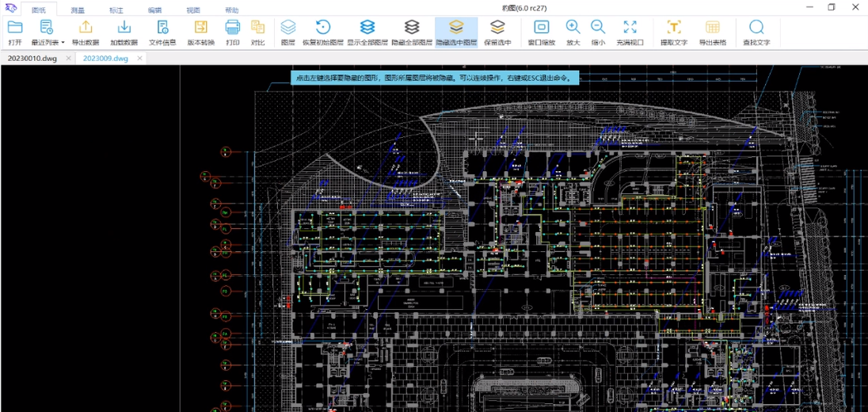
Task: Click the 加载数据 load data icon
Action: [x=124, y=29]
